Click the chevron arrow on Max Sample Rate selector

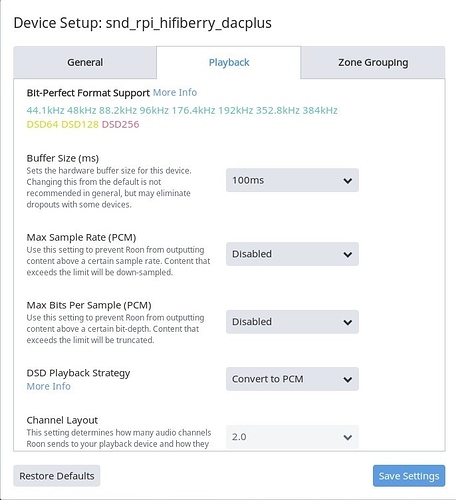pos(348,255)
